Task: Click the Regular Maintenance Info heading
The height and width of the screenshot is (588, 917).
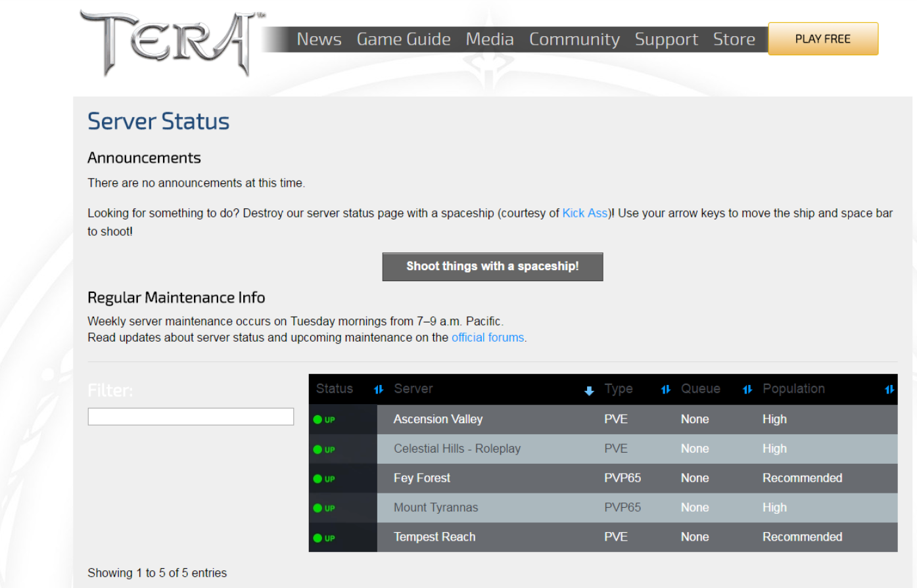Action: click(x=176, y=298)
